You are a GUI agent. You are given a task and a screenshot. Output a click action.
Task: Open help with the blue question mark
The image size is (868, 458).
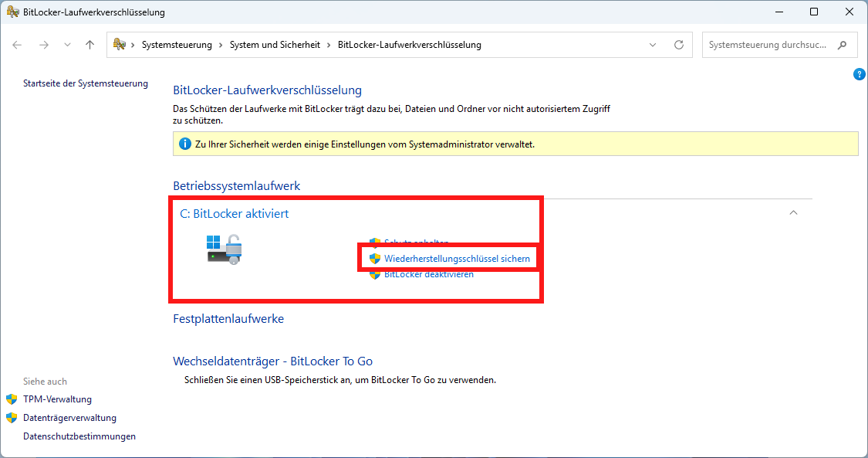coord(860,74)
